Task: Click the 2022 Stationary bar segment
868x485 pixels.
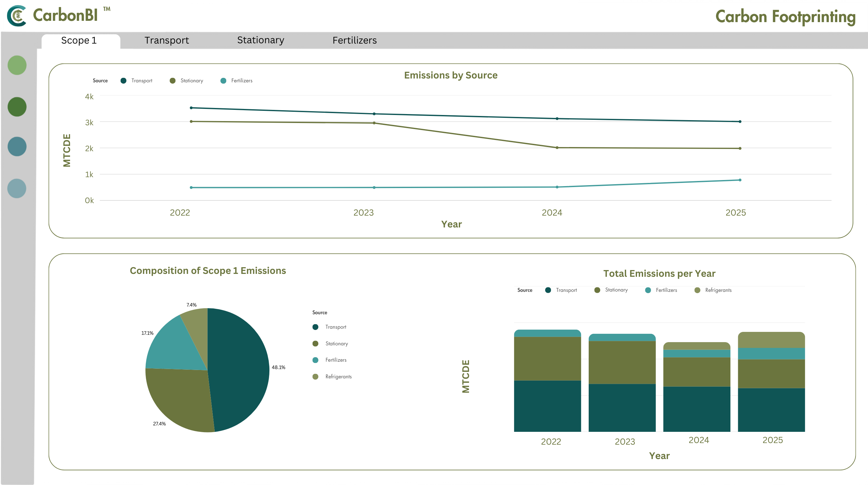Action: pos(547,358)
